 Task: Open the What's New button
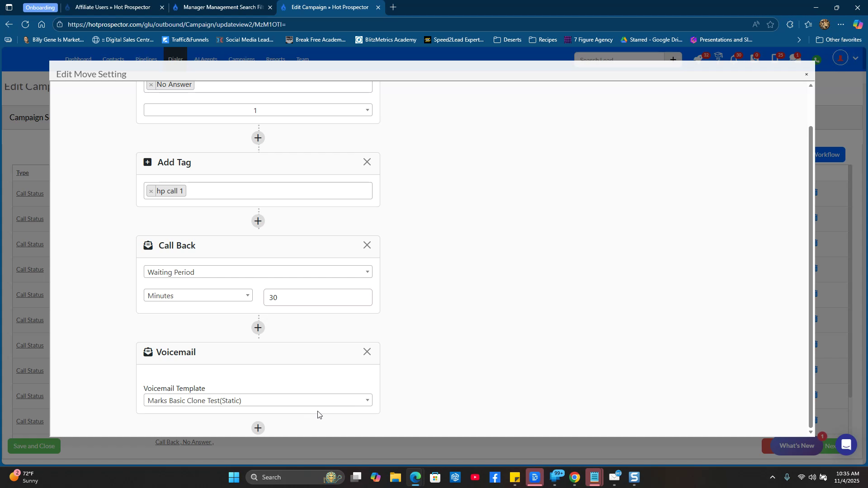(796, 446)
